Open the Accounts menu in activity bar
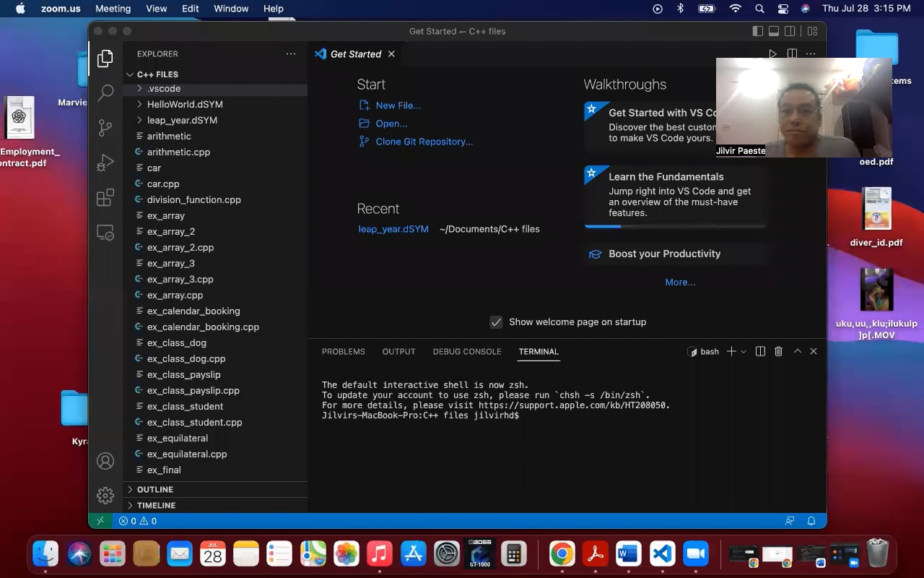The height and width of the screenshot is (578, 924). [105, 461]
